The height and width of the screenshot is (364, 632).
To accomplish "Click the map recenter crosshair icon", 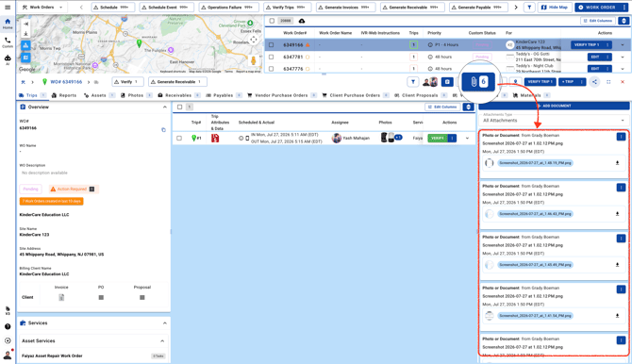I will (x=254, y=40).
